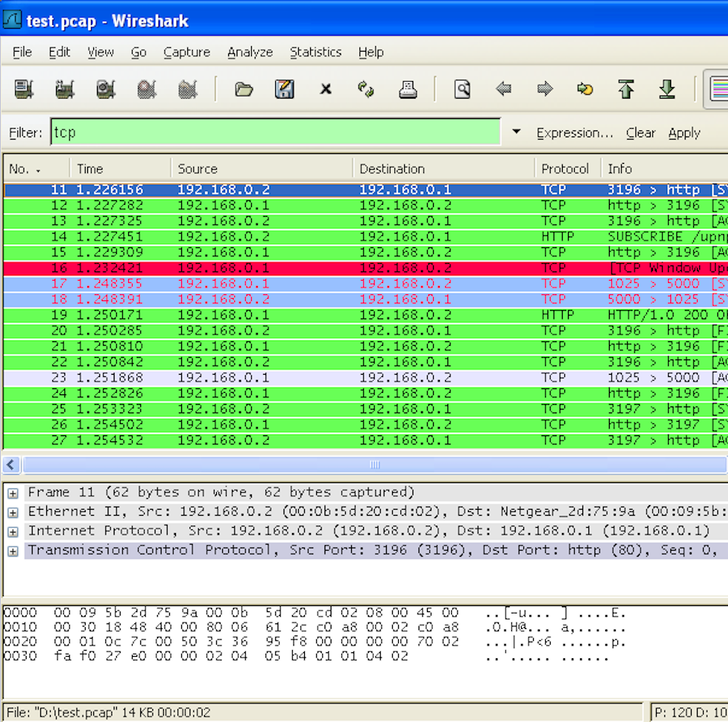
Task: Go to the first packet arrow icon
Action: click(x=626, y=89)
